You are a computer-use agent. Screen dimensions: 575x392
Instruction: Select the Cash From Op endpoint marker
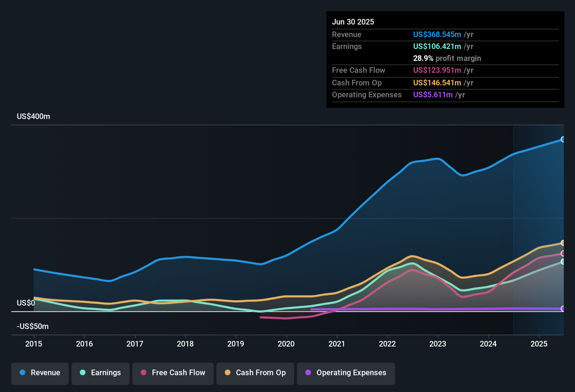click(x=563, y=243)
